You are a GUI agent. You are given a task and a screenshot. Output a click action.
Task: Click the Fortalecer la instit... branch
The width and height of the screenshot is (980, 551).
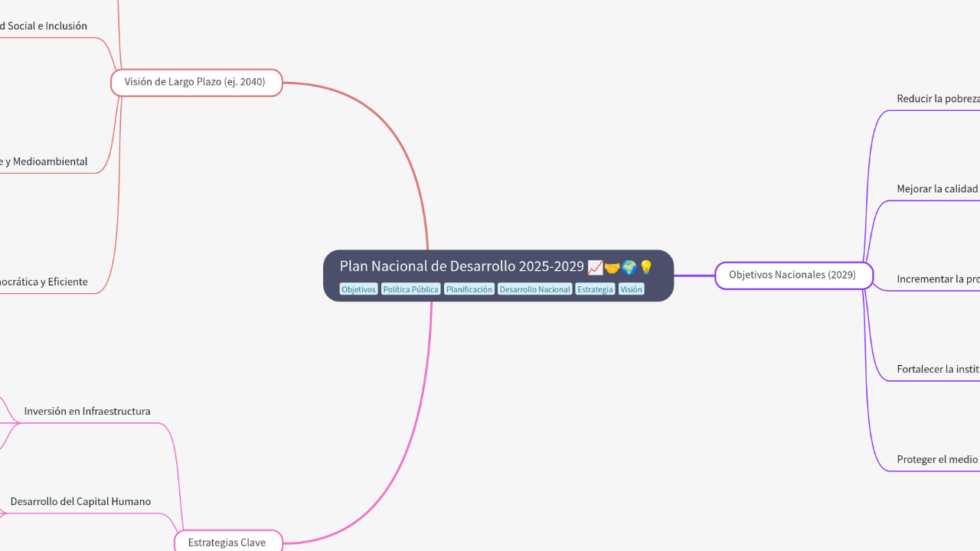[938, 370]
